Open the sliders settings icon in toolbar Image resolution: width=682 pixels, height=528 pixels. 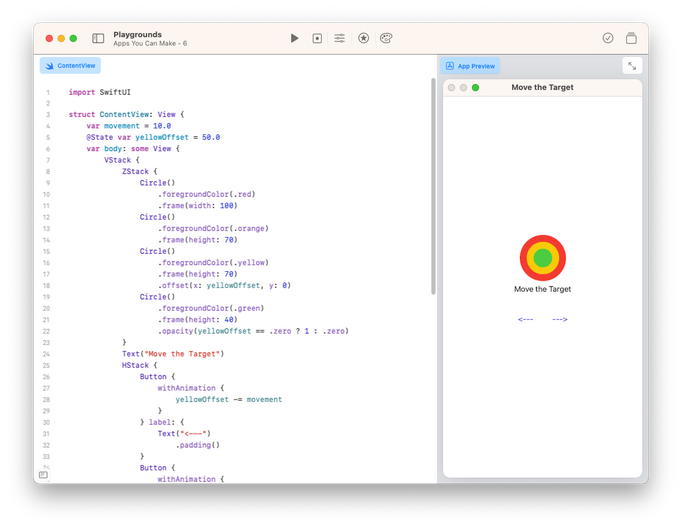(x=340, y=38)
